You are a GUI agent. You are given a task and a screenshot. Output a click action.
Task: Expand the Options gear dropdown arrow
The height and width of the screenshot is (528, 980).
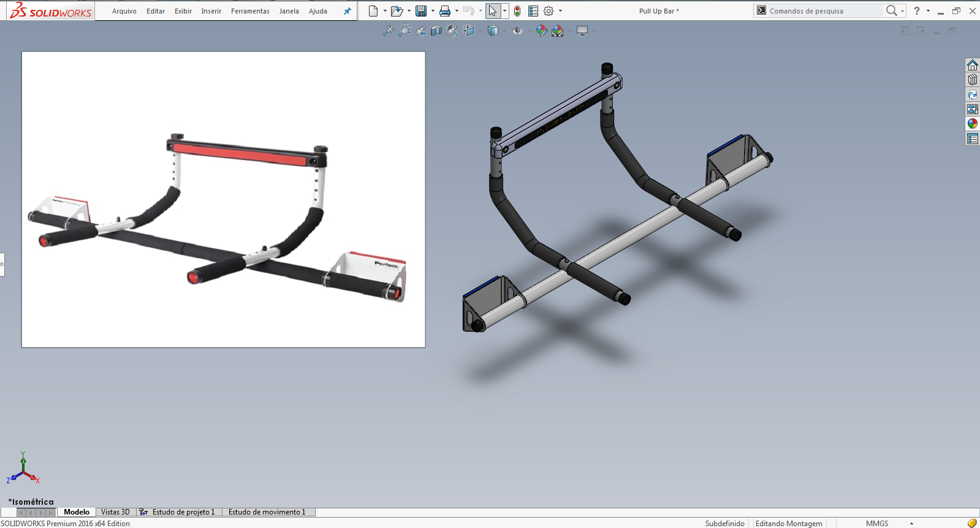[x=560, y=11]
